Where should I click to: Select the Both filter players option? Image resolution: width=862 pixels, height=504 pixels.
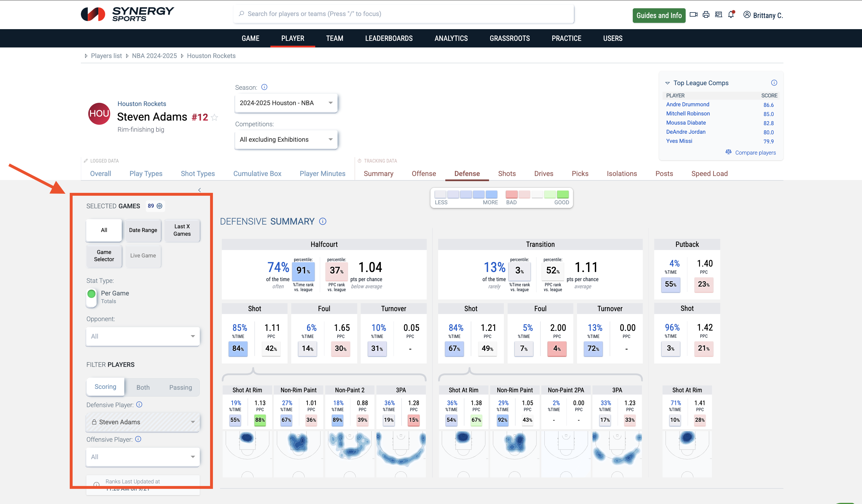coord(143,387)
